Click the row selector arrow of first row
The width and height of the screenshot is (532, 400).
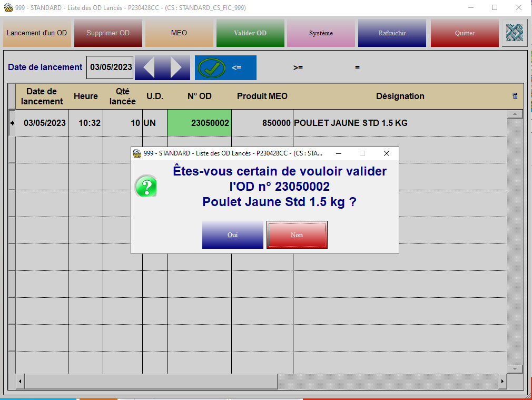click(x=12, y=123)
